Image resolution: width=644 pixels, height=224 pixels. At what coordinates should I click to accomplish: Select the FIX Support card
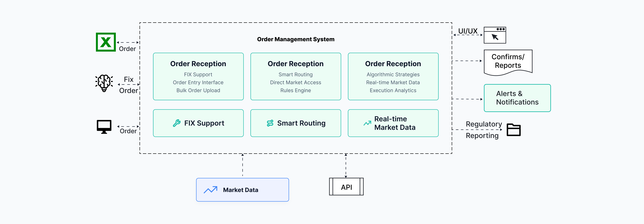[198, 123]
